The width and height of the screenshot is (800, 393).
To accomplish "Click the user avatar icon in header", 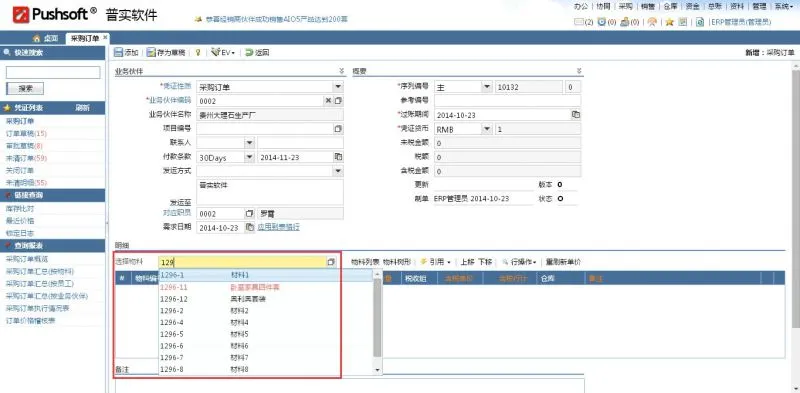I will [x=652, y=22].
